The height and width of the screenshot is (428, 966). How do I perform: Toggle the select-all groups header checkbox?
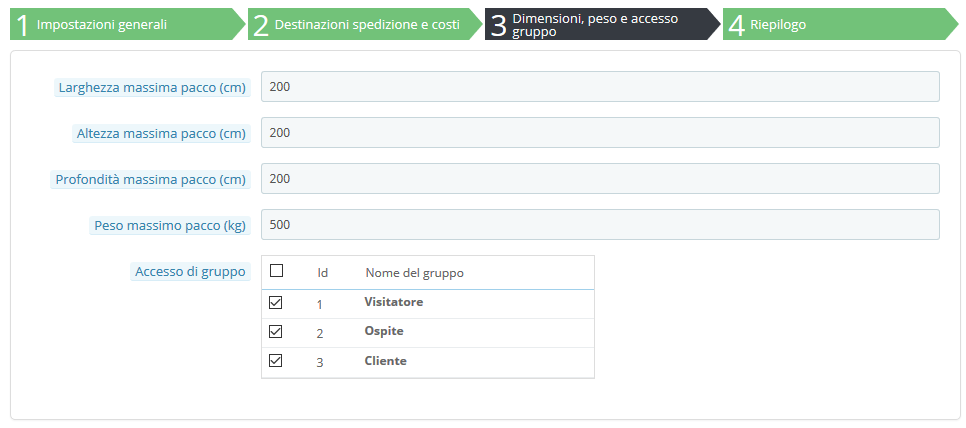tap(277, 271)
